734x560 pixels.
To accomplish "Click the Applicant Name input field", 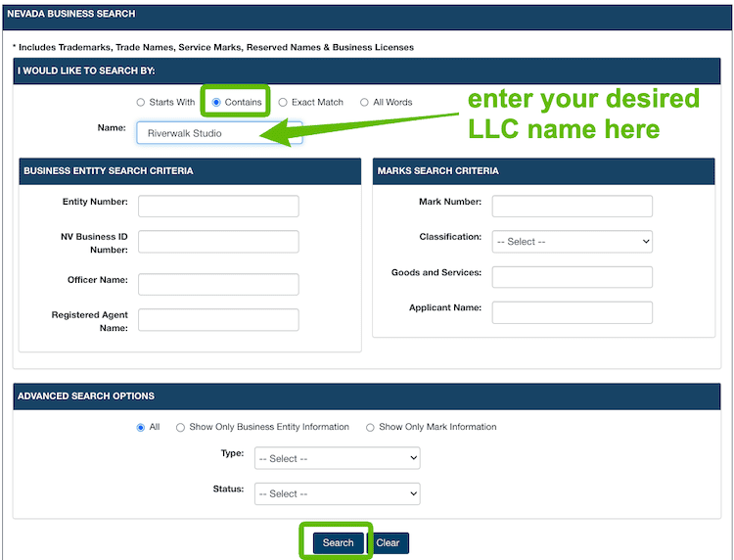I will (573, 312).
